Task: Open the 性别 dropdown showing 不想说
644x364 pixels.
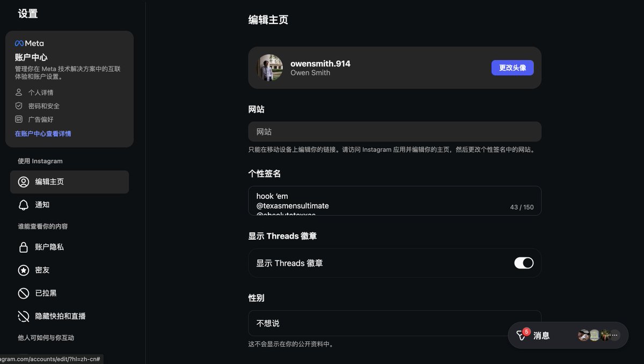Action: pos(394,323)
